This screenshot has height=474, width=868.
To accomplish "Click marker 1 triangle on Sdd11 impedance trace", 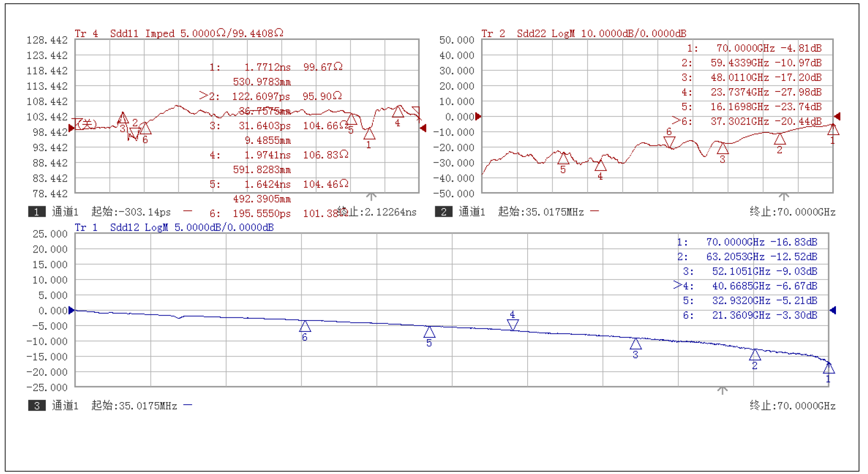I will [369, 134].
